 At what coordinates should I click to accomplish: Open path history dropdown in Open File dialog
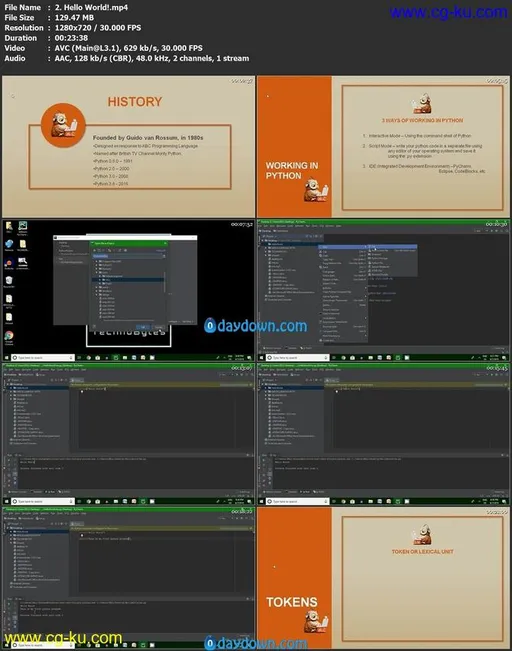(x=164, y=256)
